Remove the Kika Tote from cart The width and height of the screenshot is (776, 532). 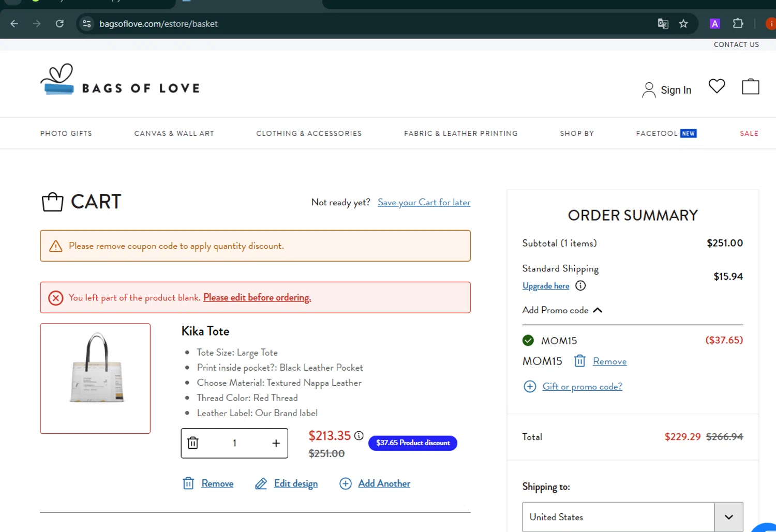(217, 483)
